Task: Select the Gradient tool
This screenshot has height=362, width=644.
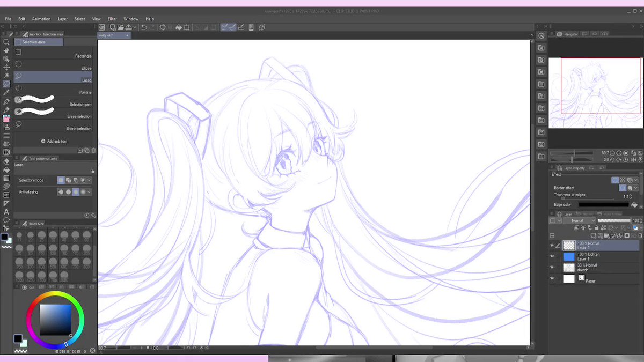Action: click(x=6, y=178)
